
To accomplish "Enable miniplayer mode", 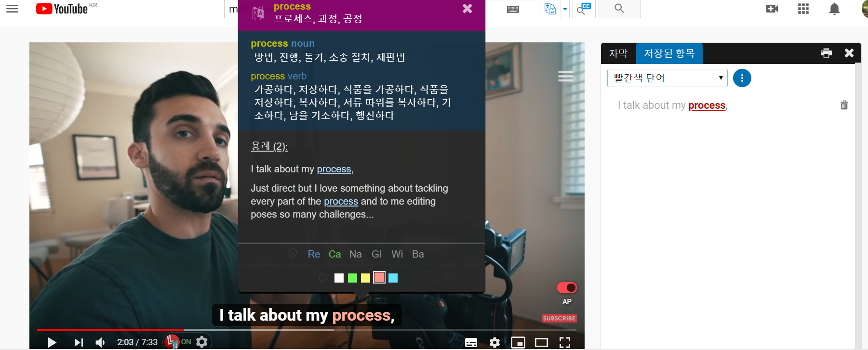I will pyautogui.click(x=518, y=342).
